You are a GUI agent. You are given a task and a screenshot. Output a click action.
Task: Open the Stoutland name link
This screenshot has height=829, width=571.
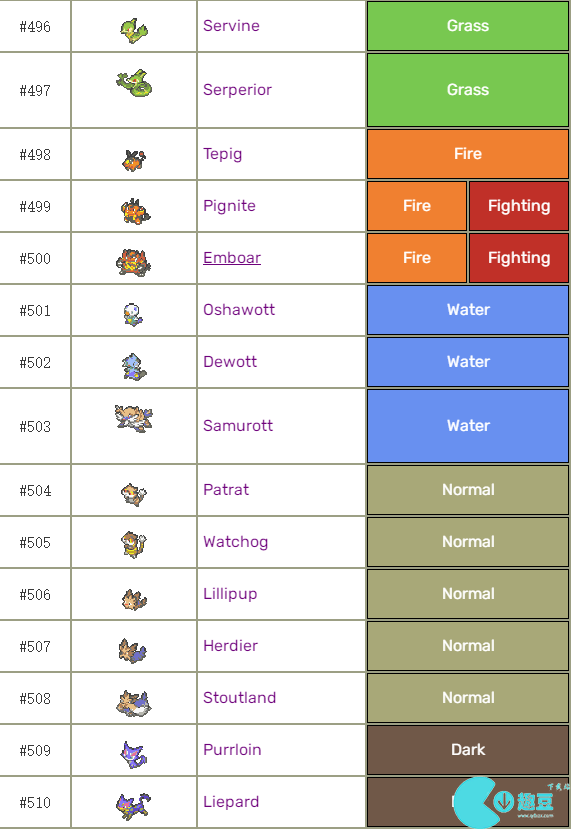point(239,697)
